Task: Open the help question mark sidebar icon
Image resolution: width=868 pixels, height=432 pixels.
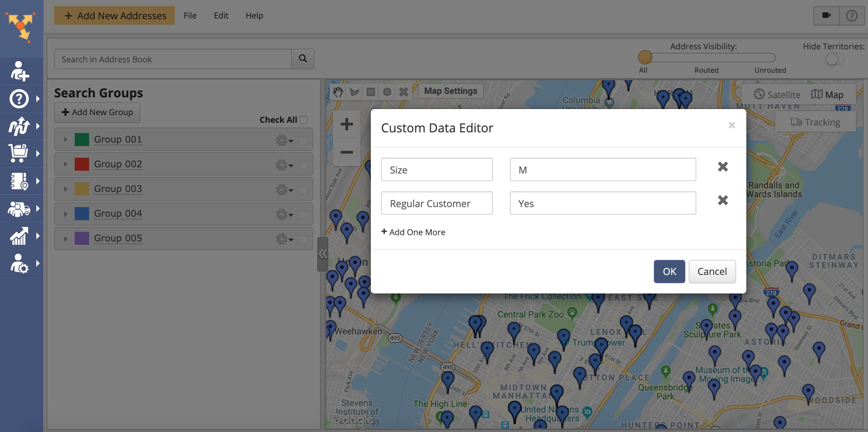Action: click(19, 99)
